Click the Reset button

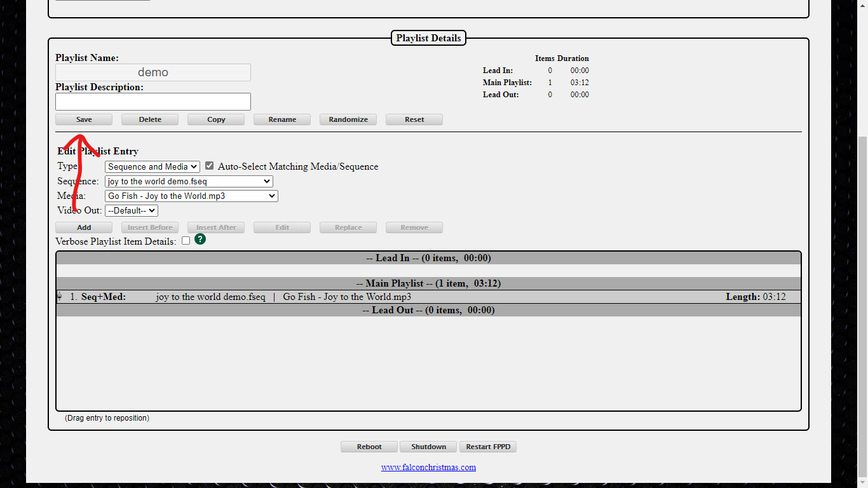414,119
